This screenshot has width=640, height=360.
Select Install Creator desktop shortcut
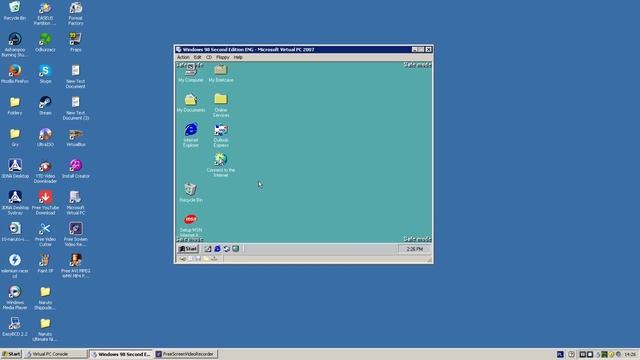click(x=76, y=169)
